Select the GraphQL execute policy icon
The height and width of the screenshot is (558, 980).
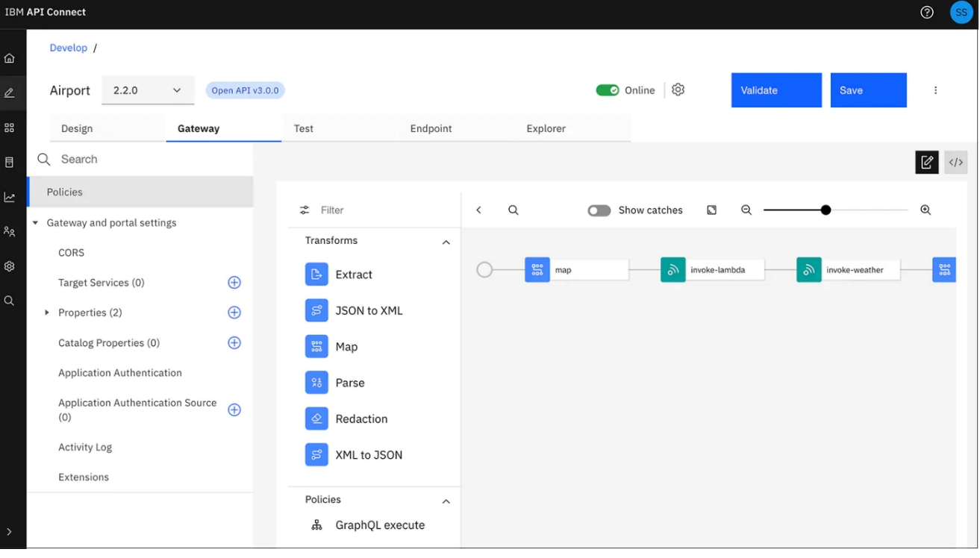(316, 525)
